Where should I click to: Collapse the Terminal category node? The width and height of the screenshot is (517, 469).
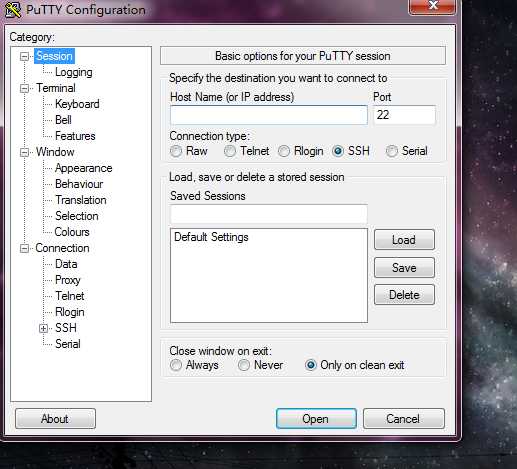pyautogui.click(x=24, y=88)
